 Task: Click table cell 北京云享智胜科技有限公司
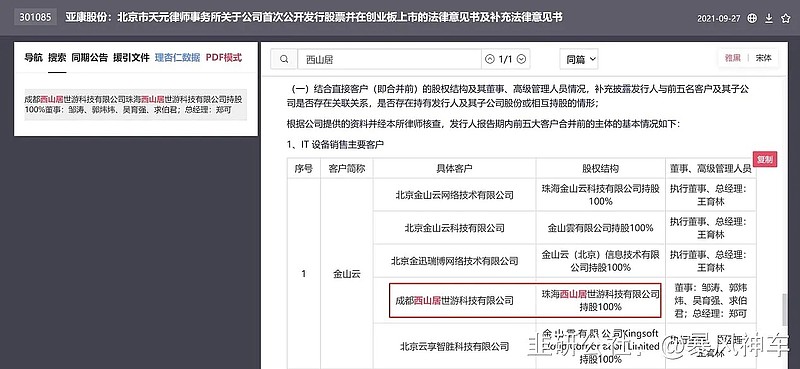454,347
